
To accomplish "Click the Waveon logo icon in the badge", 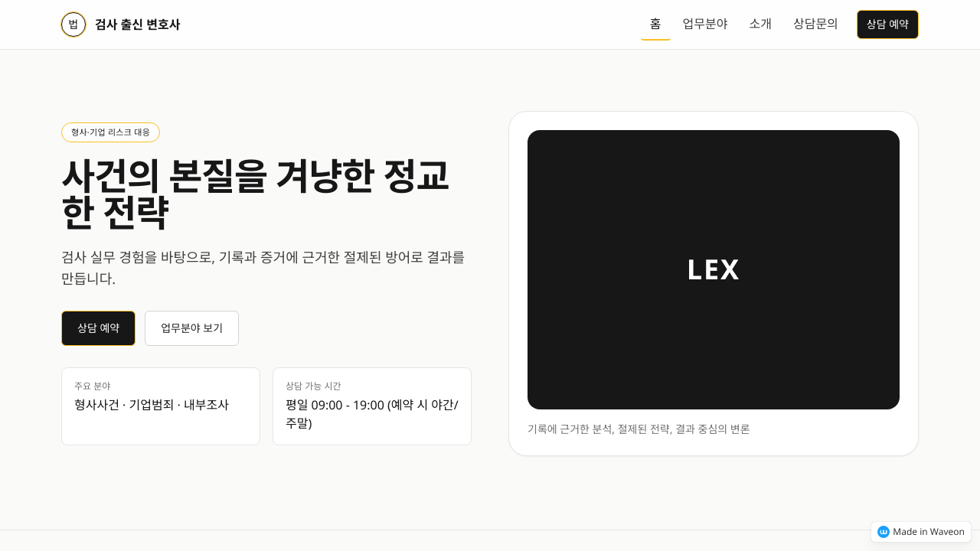I will [x=883, y=532].
